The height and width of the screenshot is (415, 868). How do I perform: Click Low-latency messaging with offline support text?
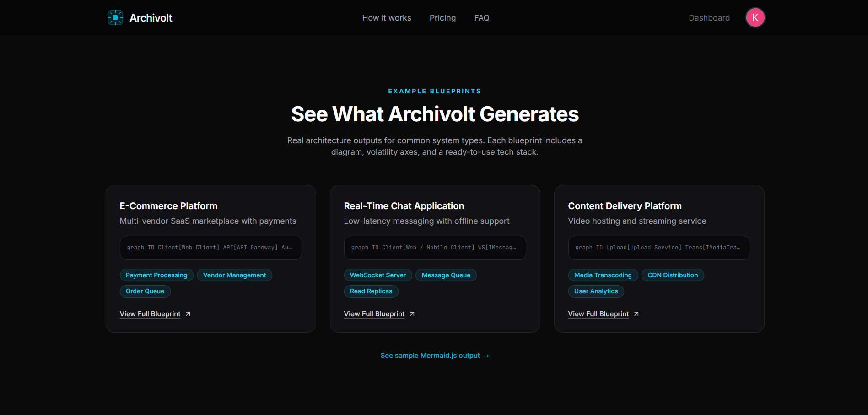pos(426,221)
